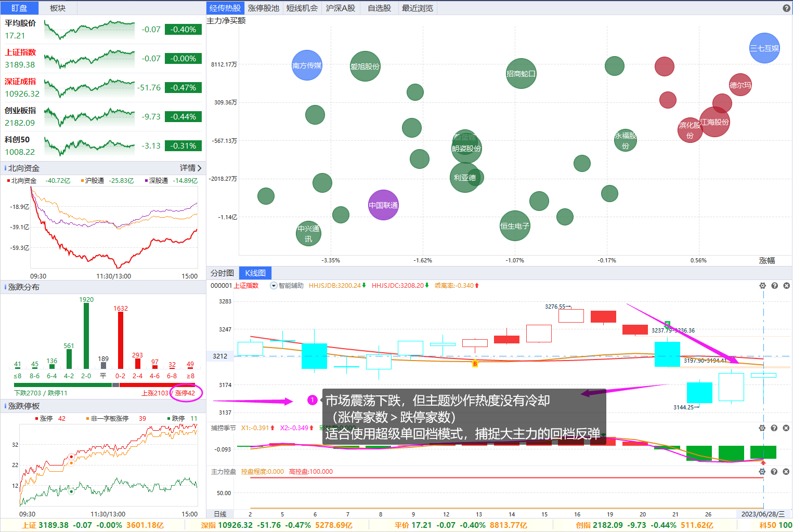
Task: Click the 利亚德 bubble
Action: 465,178
